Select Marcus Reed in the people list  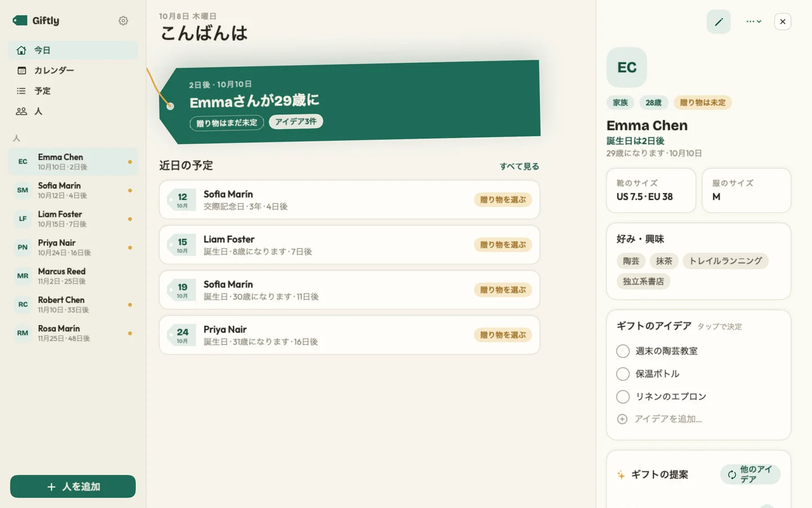coord(73,276)
